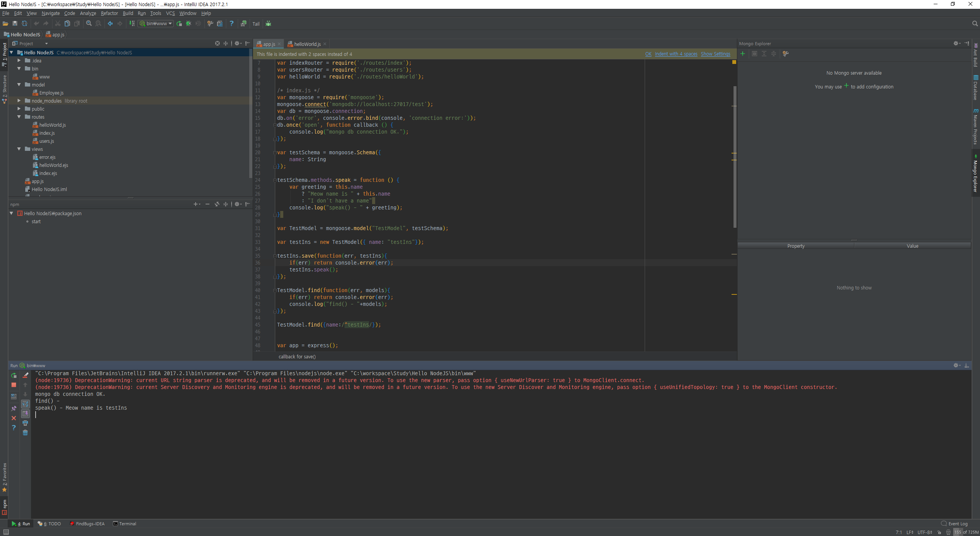The image size is (980, 536).
Task: Open Employee.js in project tree
Action: [51, 93]
